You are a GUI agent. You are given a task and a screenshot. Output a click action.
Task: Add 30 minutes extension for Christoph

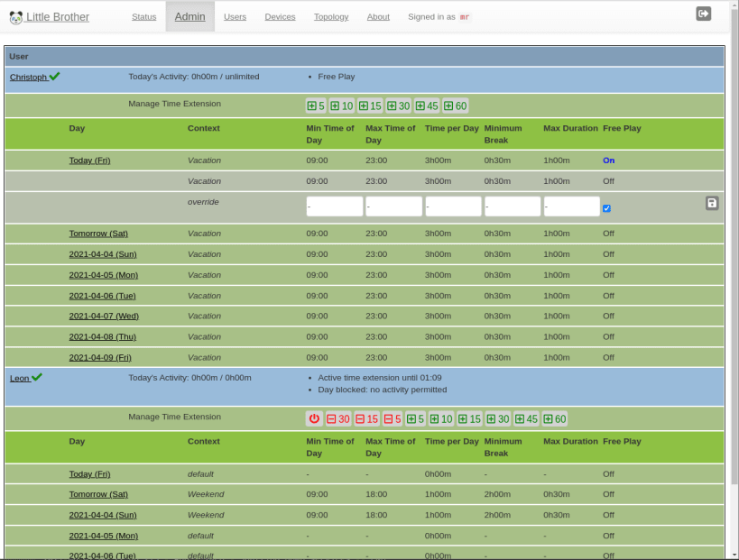[x=398, y=106]
